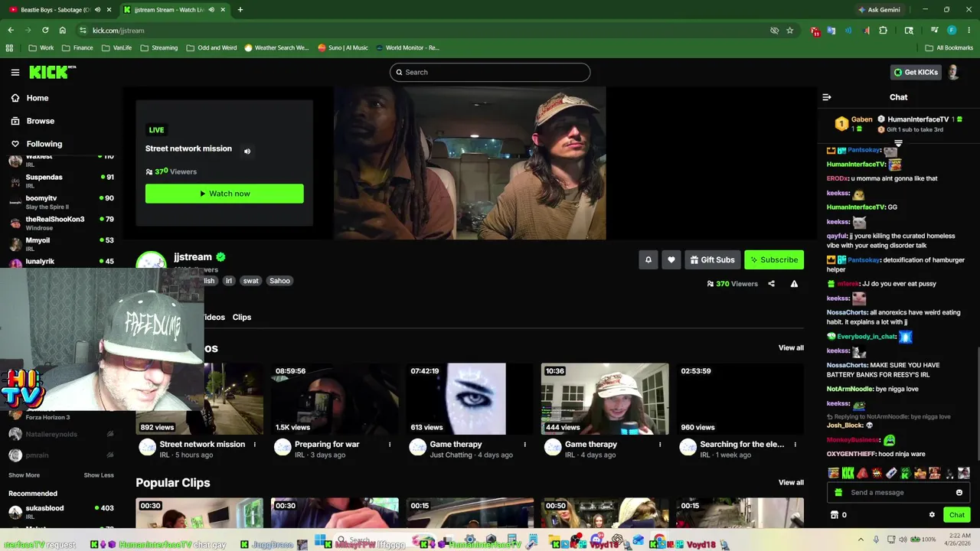Image resolution: width=980 pixels, height=551 pixels.
Task: Select the swat tag
Action: (x=251, y=281)
